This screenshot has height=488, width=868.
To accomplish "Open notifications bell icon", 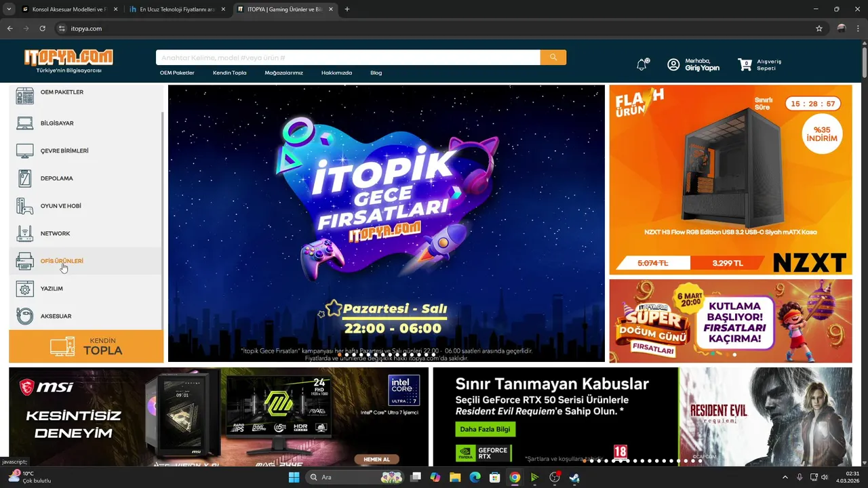I will [x=642, y=64].
